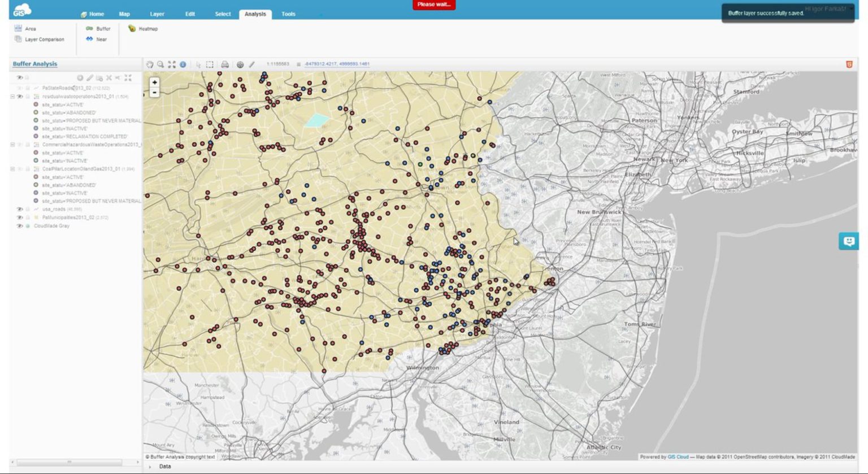Click the geolocation target icon
Viewport: 868px width, 474px height.
coord(240,64)
